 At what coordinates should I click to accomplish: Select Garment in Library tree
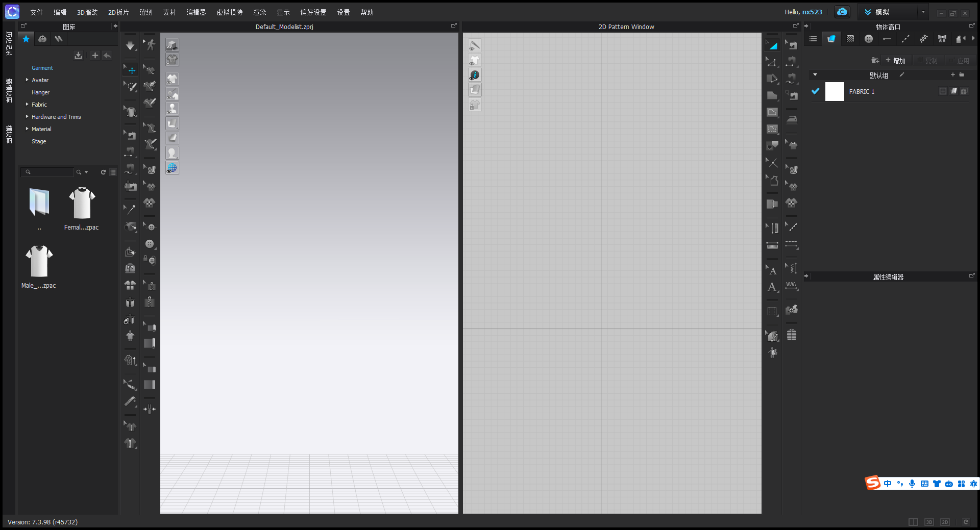(x=42, y=68)
